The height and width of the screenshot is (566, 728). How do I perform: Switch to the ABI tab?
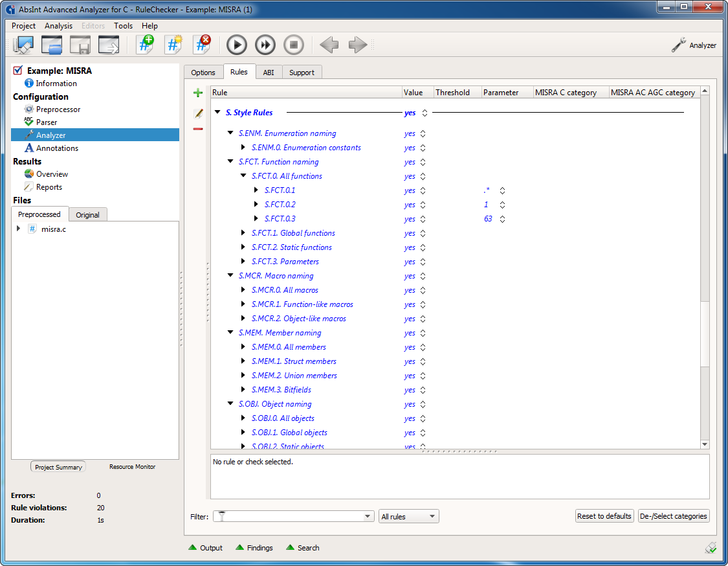point(269,73)
